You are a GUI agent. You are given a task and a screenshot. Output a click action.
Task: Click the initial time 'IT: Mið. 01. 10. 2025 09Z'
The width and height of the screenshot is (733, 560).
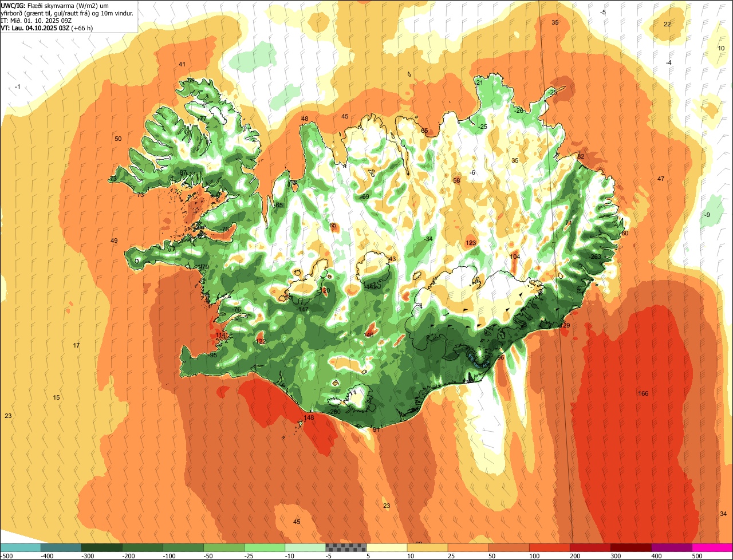pyautogui.click(x=37, y=20)
